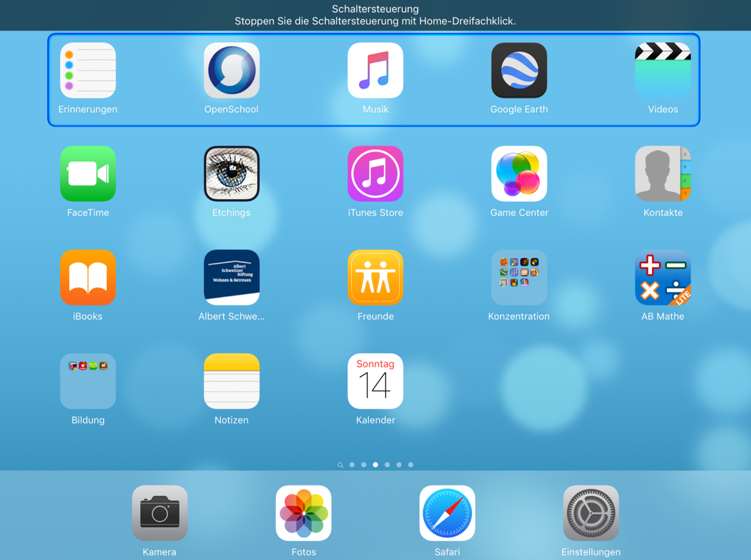Open iBooks
751x560 pixels.
click(x=87, y=278)
